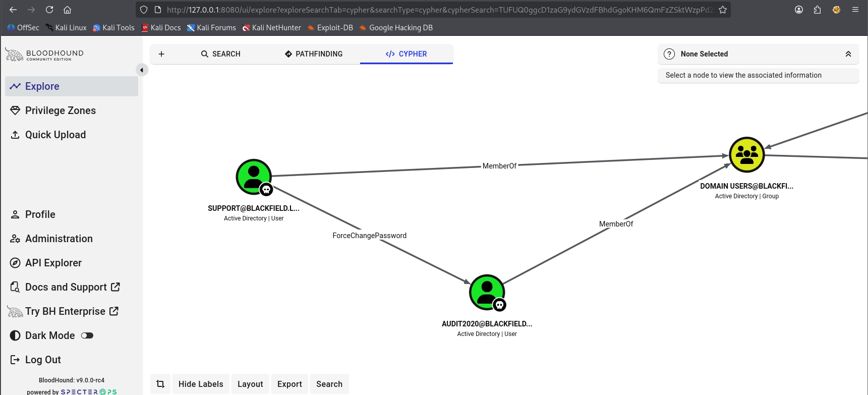This screenshot has height=395, width=868.
Task: Click the BloodHound Community Edition logo
Action: pyautogui.click(x=44, y=54)
